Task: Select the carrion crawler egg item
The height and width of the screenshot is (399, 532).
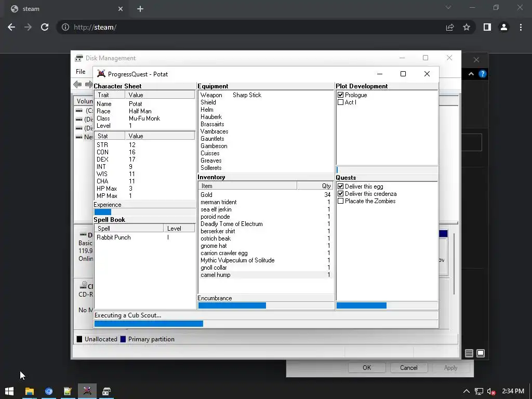Action: (x=265, y=253)
